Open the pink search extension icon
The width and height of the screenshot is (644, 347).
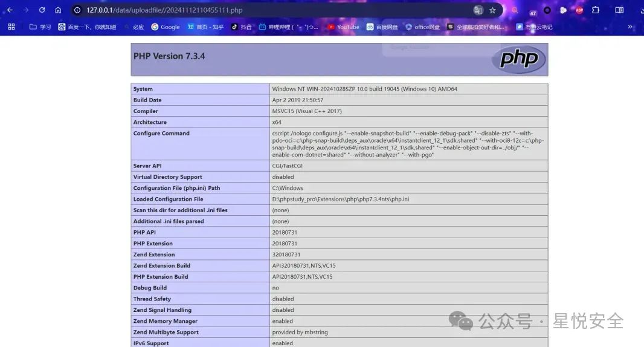tap(515, 10)
